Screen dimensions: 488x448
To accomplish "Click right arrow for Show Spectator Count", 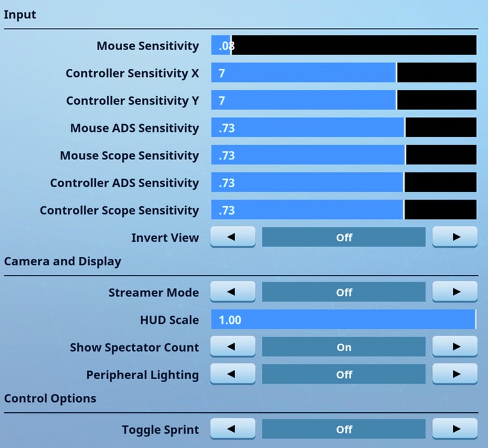I will tap(454, 347).
